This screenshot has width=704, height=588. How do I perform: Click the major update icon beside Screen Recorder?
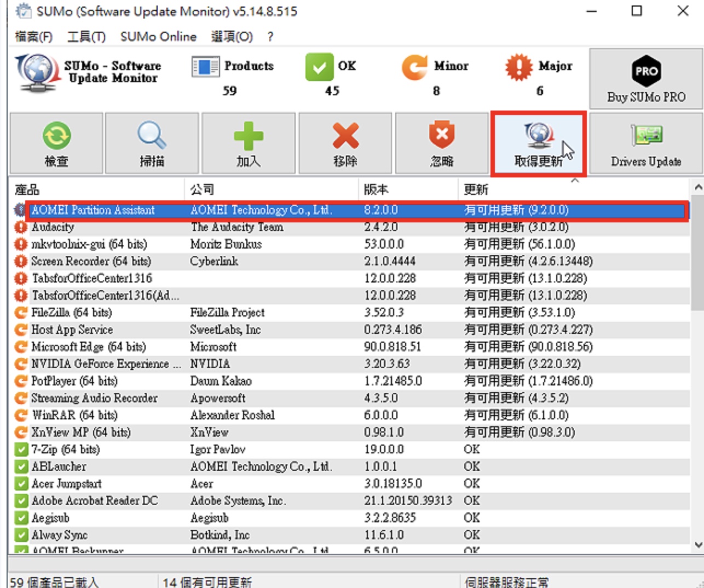[x=21, y=261]
